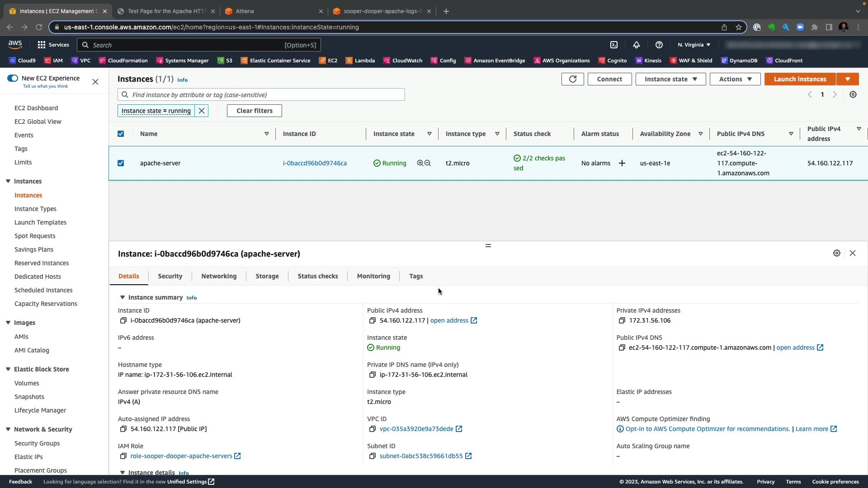Click the find instance search field
The image size is (868, 488).
267,94
